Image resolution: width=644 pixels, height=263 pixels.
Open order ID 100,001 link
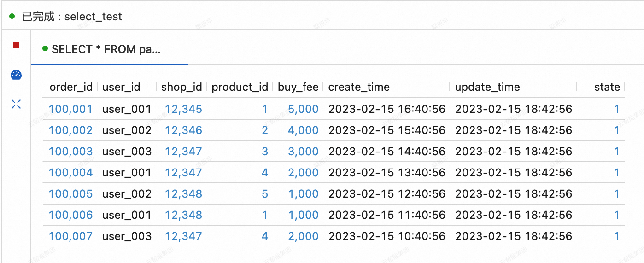(x=70, y=109)
